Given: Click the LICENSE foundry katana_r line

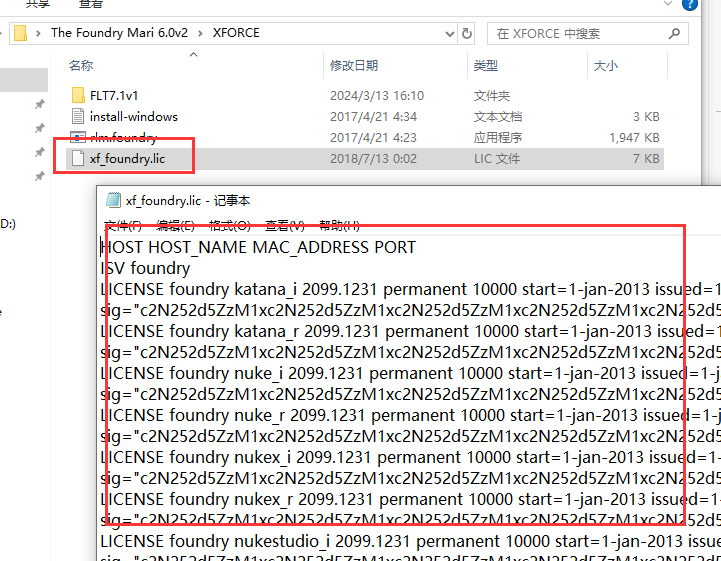Looking at the screenshot, I should click(x=411, y=331).
